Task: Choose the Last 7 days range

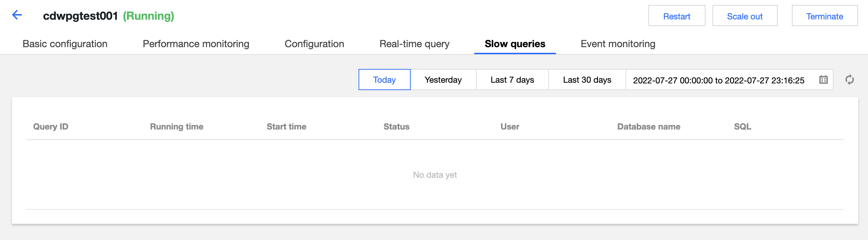Action: (512, 80)
